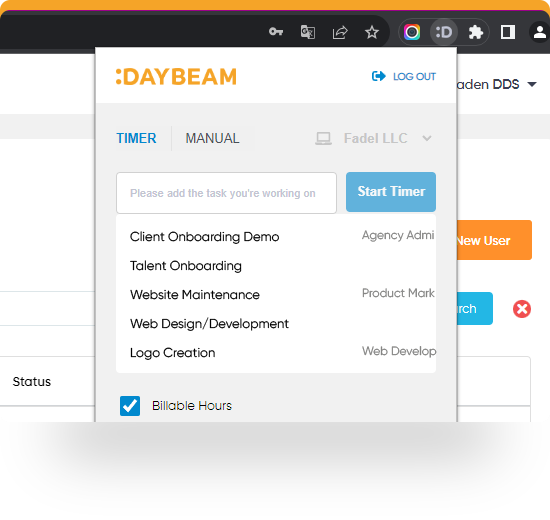550x520 pixels.
Task: Click the Start Timer button
Action: coord(391,192)
